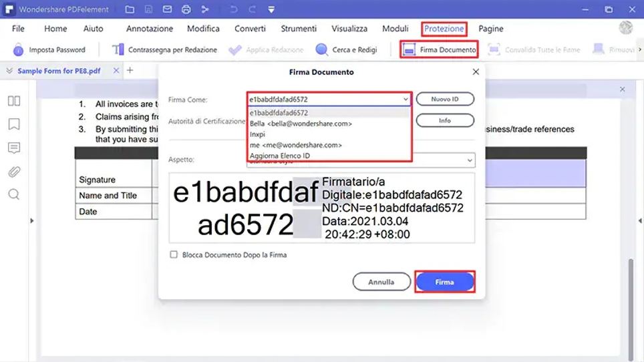Click the Nuovo ID button
The width and height of the screenshot is (644, 362).
pyautogui.click(x=445, y=99)
